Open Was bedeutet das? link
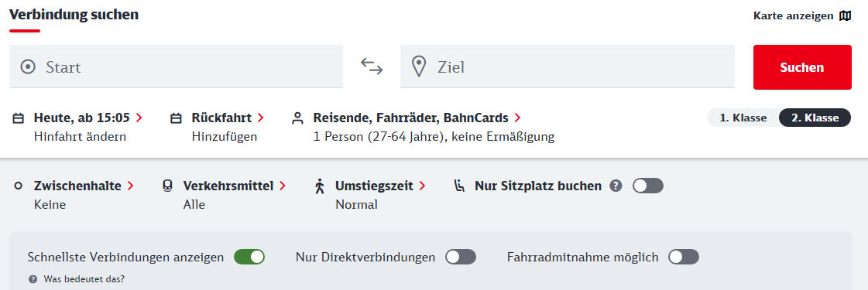Viewport: 868px width, 290px height. (x=84, y=279)
